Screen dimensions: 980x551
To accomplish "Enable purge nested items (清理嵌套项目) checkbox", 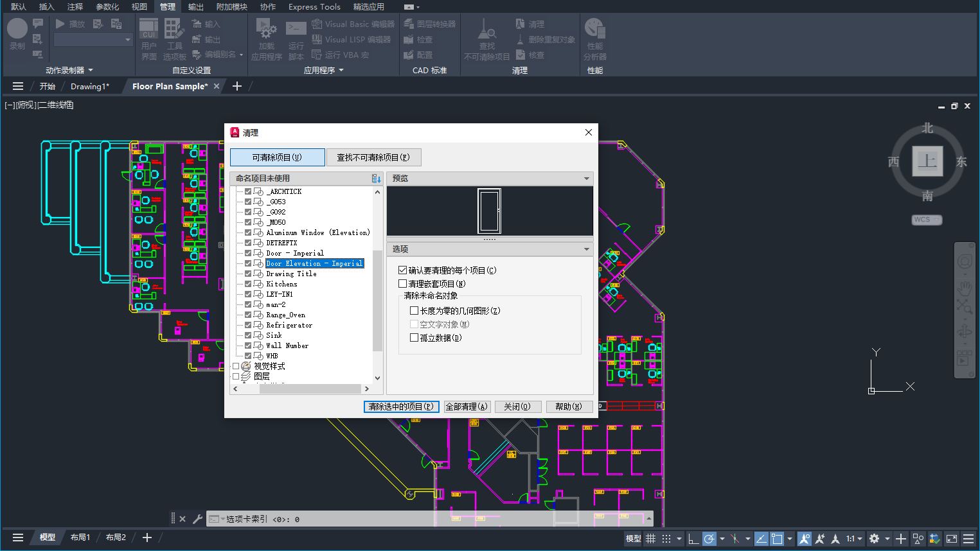I will point(403,283).
